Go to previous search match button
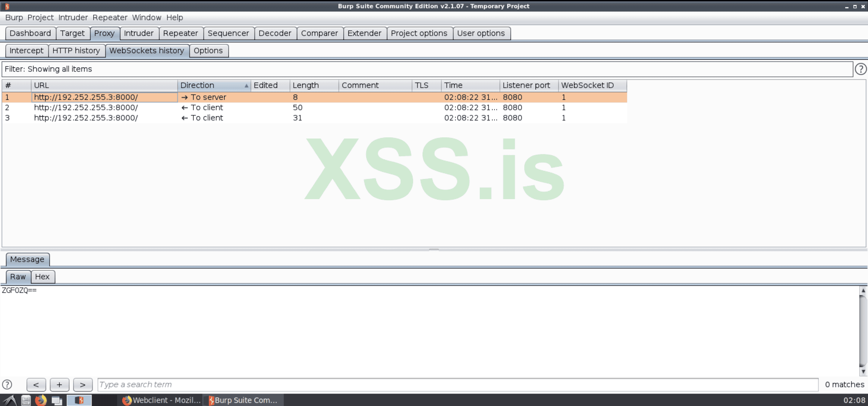Screen dimensions: 868x406 36,384
